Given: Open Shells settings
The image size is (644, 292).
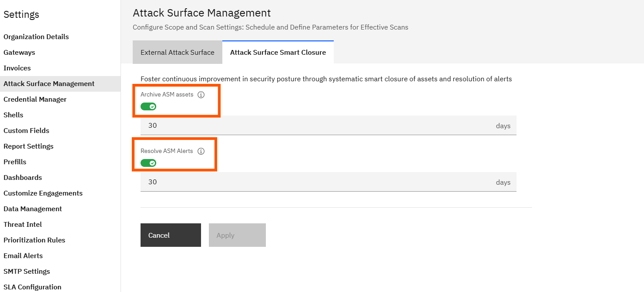Looking at the screenshot, I should (13, 115).
